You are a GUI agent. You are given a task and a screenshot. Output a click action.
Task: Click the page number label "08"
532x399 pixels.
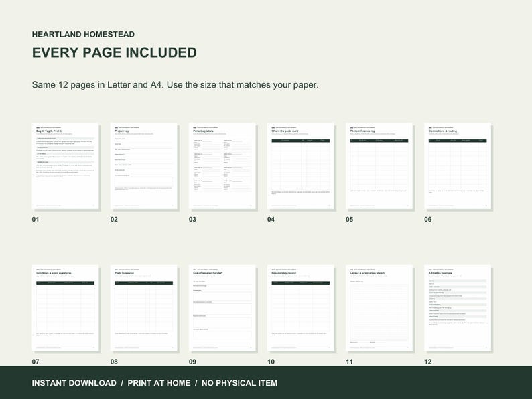click(114, 362)
